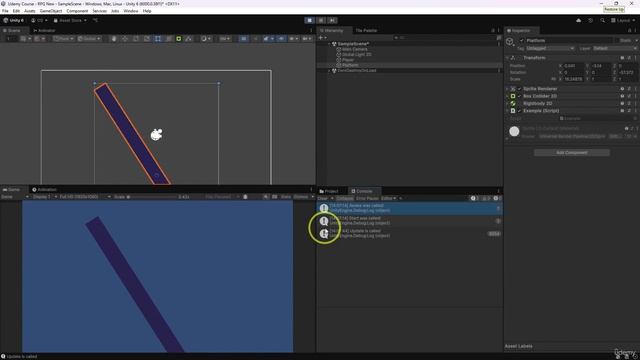
Task: Toggle the Example script enabled checkbox
Action: coord(520,111)
